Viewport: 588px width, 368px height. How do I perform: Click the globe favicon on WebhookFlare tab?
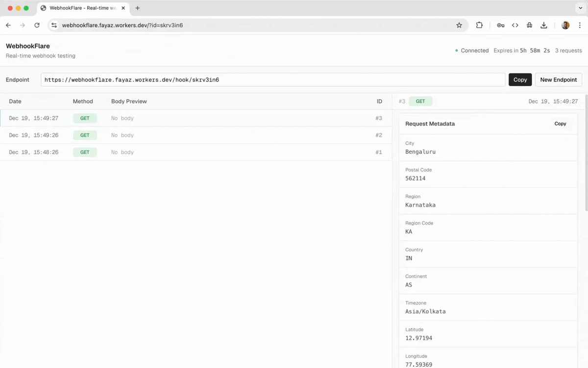tap(44, 8)
